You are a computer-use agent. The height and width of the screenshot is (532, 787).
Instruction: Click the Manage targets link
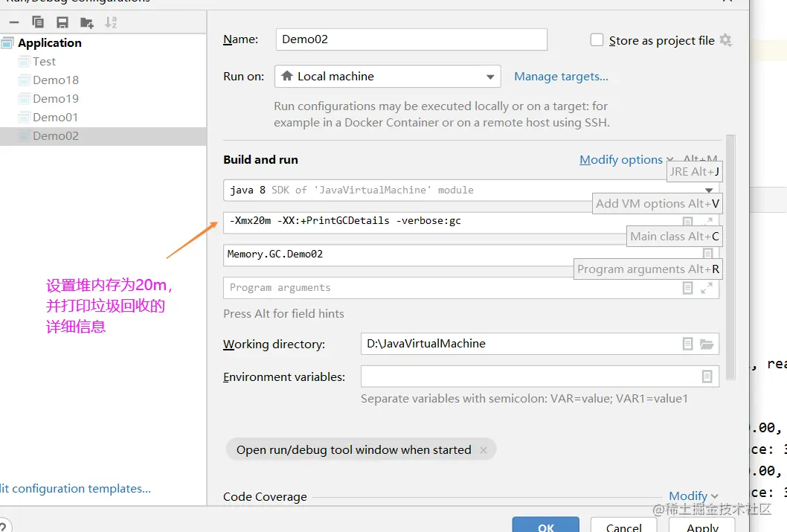click(x=561, y=77)
